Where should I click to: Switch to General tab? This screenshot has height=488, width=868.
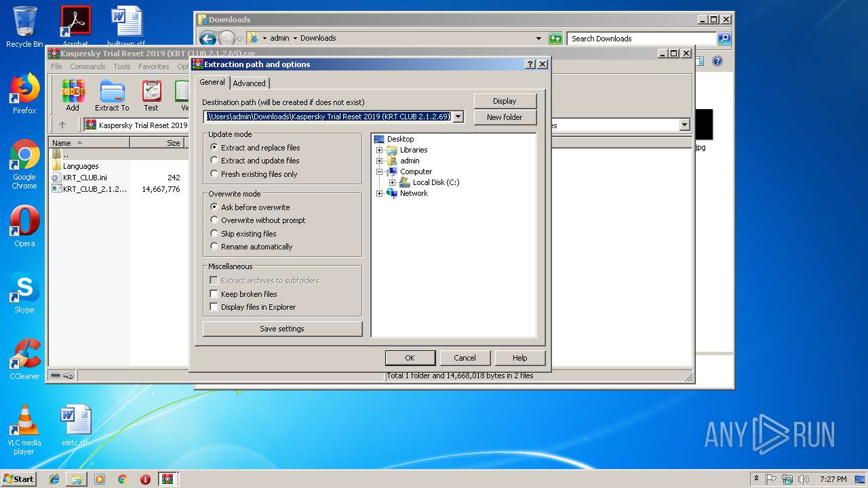pyautogui.click(x=212, y=82)
